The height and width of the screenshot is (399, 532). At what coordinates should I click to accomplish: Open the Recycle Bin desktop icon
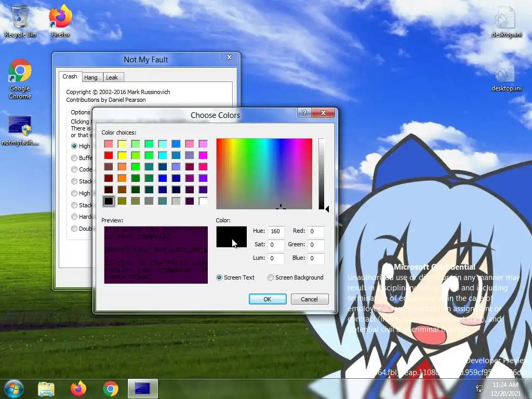pos(20,21)
